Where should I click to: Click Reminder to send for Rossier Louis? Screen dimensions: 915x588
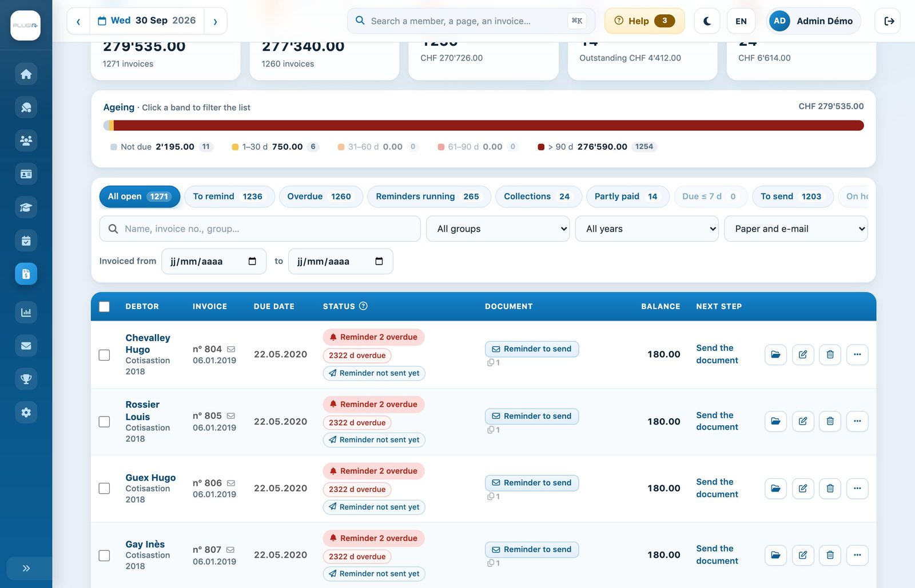pyautogui.click(x=532, y=416)
